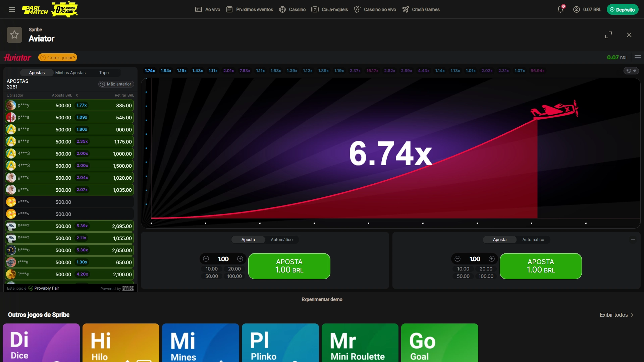Open the hamburger menu at top left

(12, 9)
